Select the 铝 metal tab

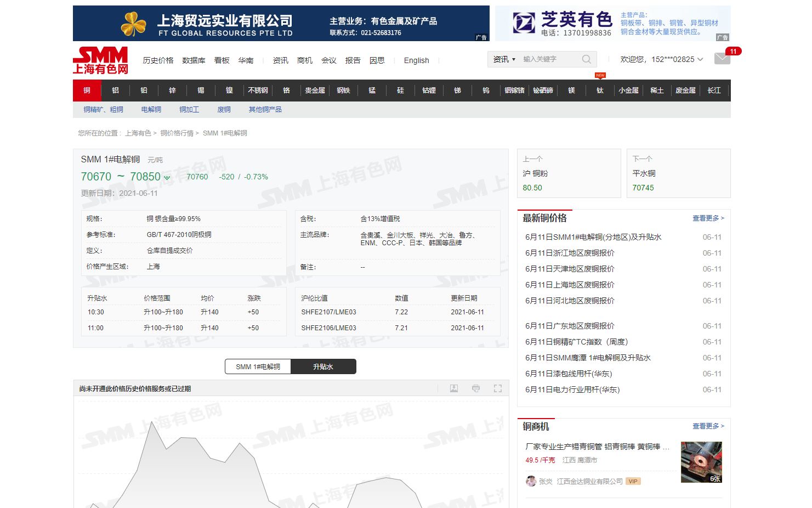116,91
